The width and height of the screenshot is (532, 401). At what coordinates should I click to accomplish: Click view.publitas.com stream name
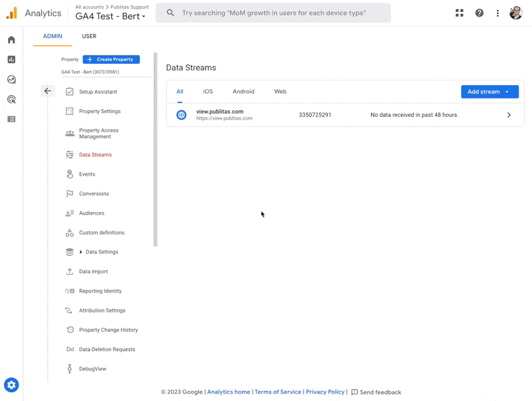click(x=220, y=112)
